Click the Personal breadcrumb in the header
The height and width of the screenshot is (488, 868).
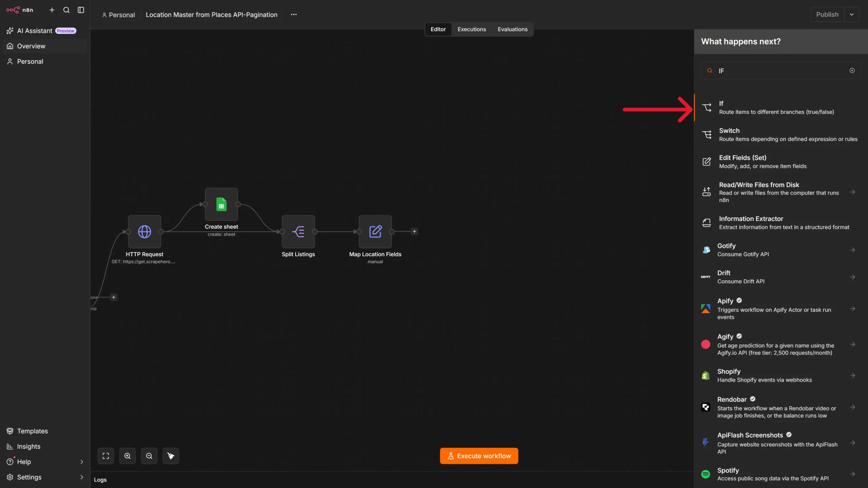pyautogui.click(x=118, y=15)
